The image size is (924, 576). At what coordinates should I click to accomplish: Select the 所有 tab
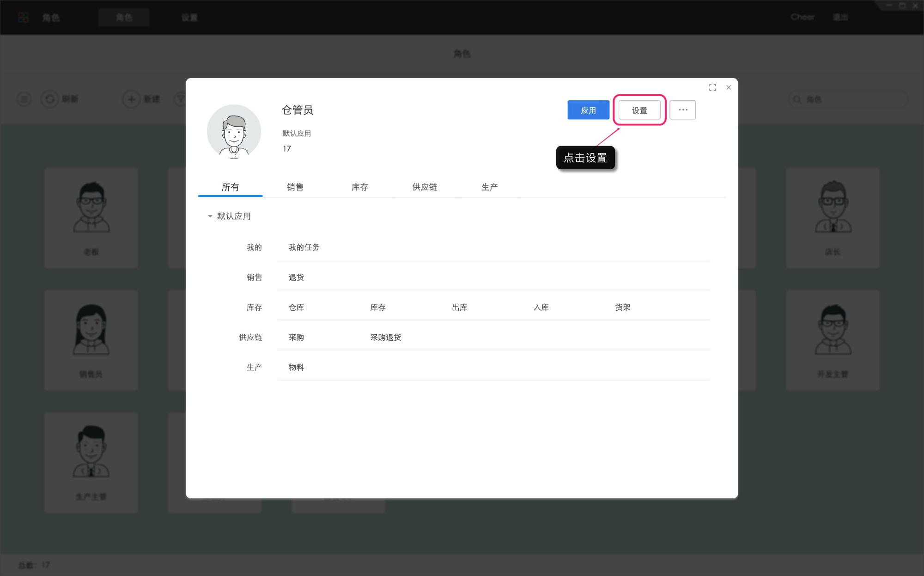(230, 187)
